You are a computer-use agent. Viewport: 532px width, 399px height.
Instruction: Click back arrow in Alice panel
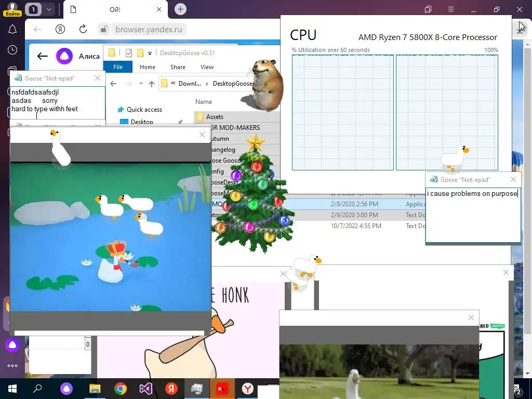pyautogui.click(x=43, y=56)
